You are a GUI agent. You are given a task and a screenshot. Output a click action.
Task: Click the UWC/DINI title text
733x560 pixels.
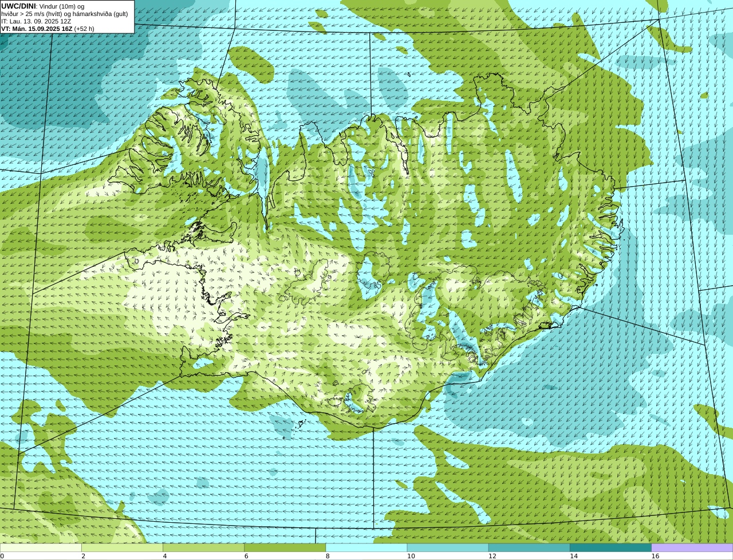19,6
